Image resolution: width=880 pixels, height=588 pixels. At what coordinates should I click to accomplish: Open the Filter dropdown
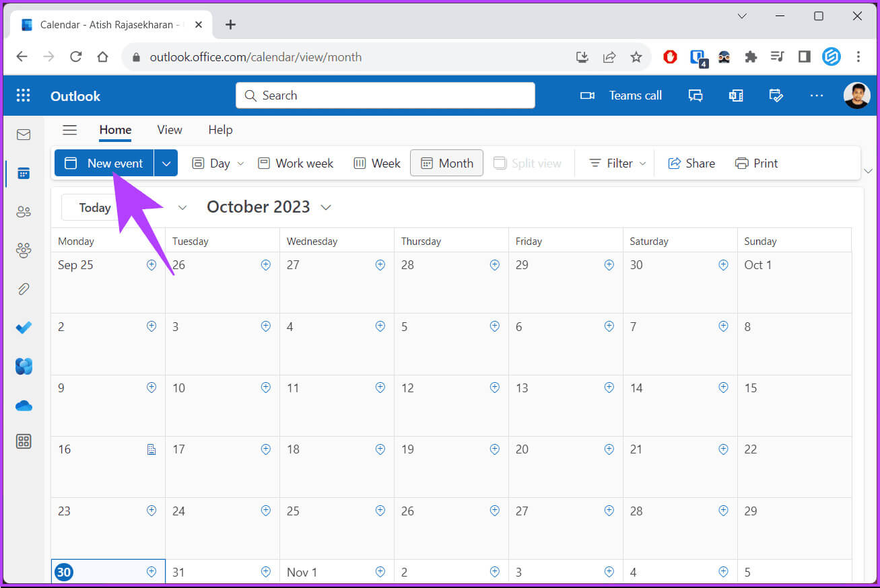pyautogui.click(x=617, y=163)
